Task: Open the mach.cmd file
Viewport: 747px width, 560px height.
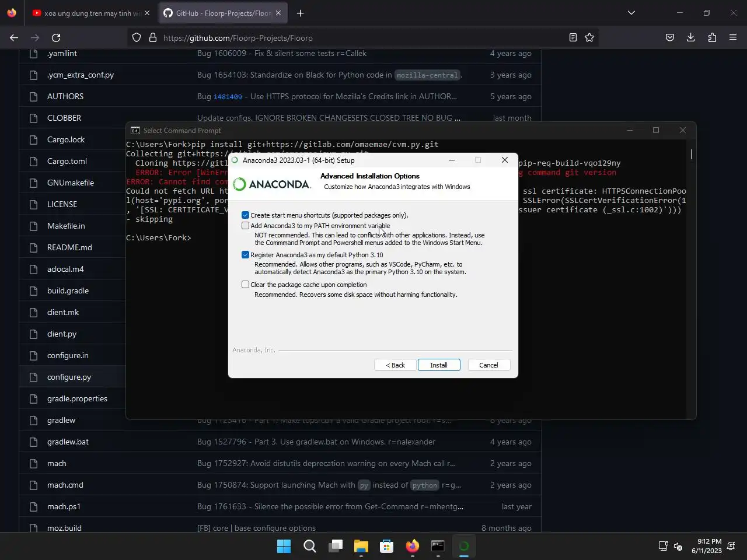Action: [x=65, y=485]
